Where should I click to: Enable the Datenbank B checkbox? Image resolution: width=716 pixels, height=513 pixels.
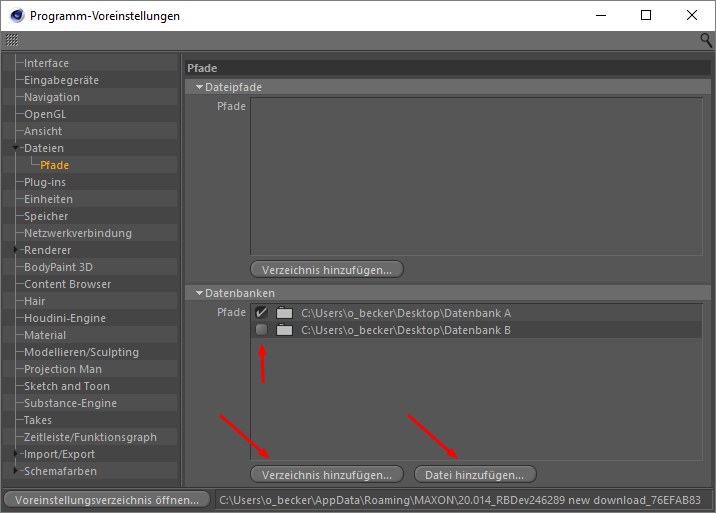[262, 330]
